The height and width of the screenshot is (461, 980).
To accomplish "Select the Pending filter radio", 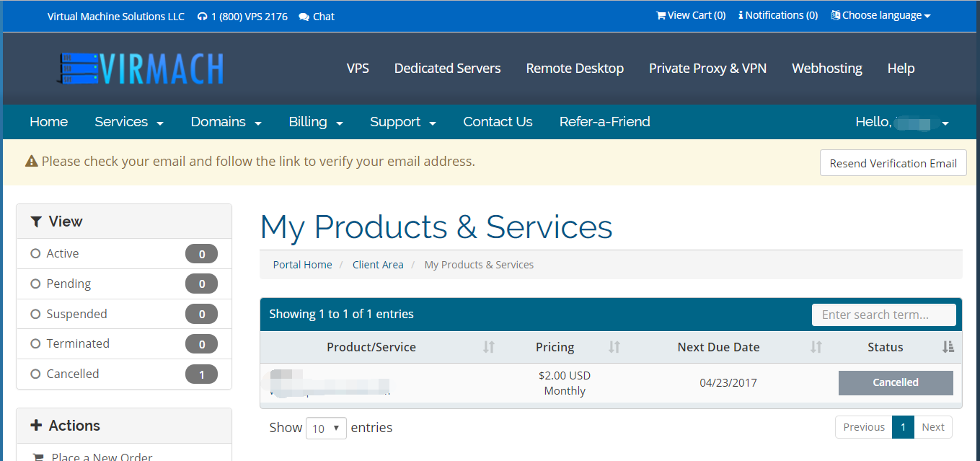I will (35, 284).
